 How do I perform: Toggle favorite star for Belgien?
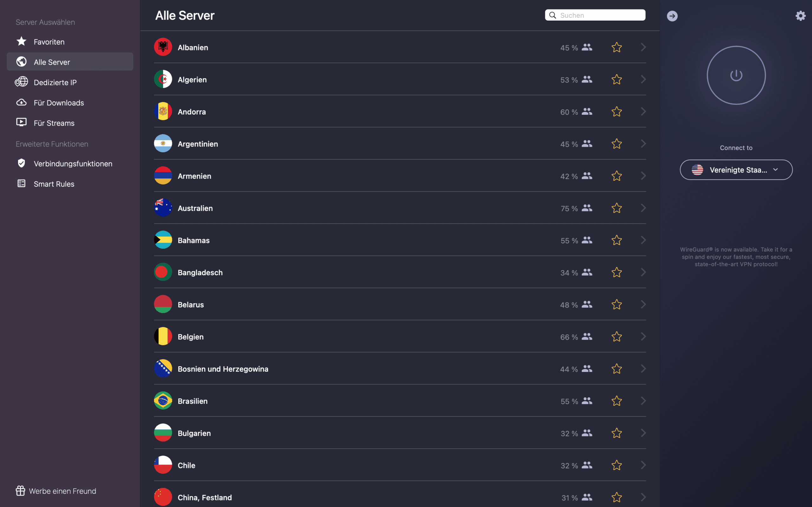tap(617, 336)
